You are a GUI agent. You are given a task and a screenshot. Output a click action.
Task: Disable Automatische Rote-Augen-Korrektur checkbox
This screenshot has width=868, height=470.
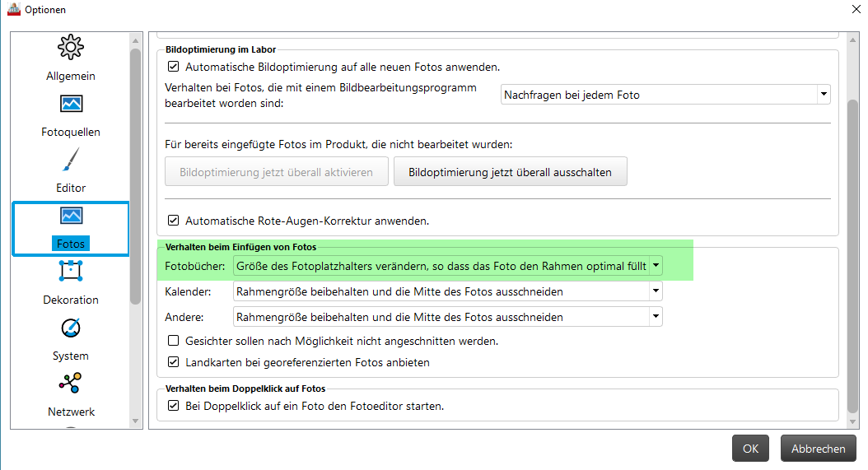(x=174, y=221)
